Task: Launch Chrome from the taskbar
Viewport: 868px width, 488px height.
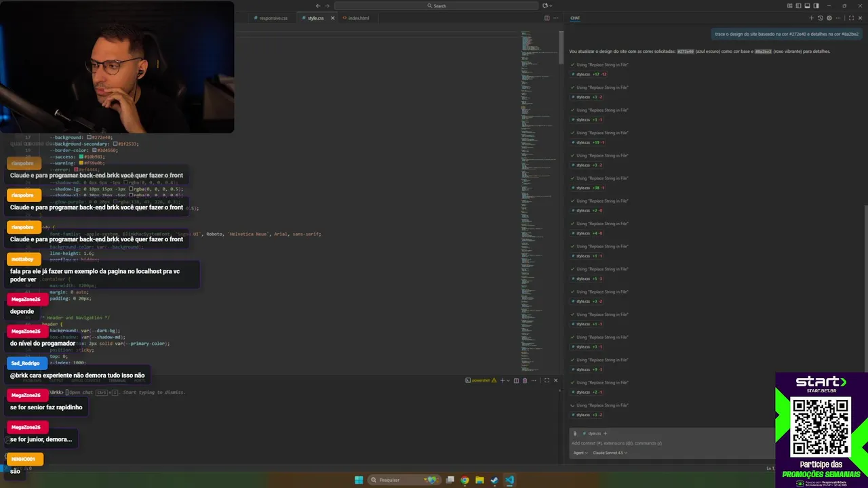Action: point(465,480)
